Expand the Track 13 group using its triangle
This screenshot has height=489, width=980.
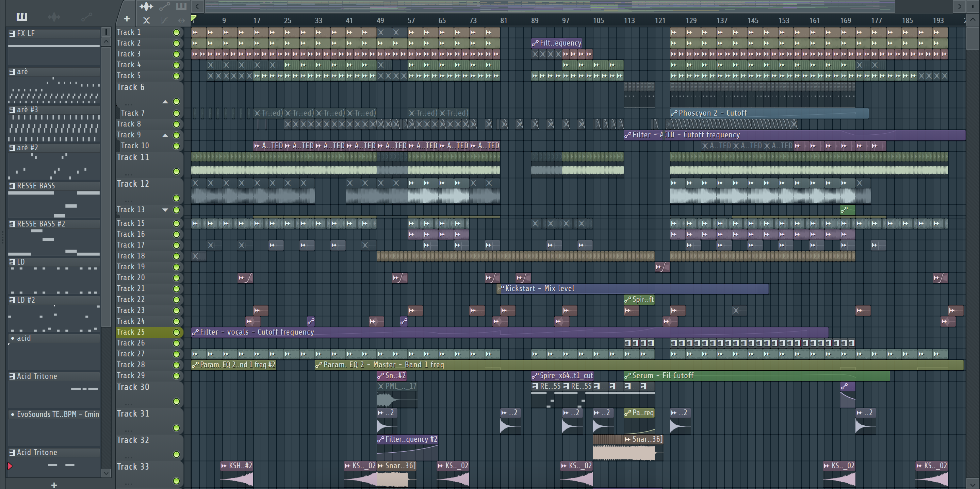point(165,210)
